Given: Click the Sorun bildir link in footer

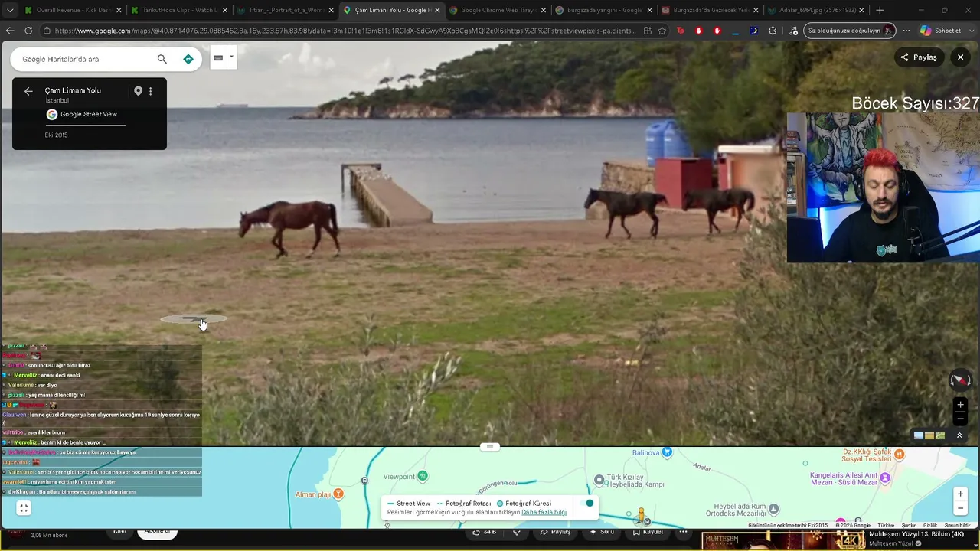Looking at the screenshot, I should (x=957, y=526).
